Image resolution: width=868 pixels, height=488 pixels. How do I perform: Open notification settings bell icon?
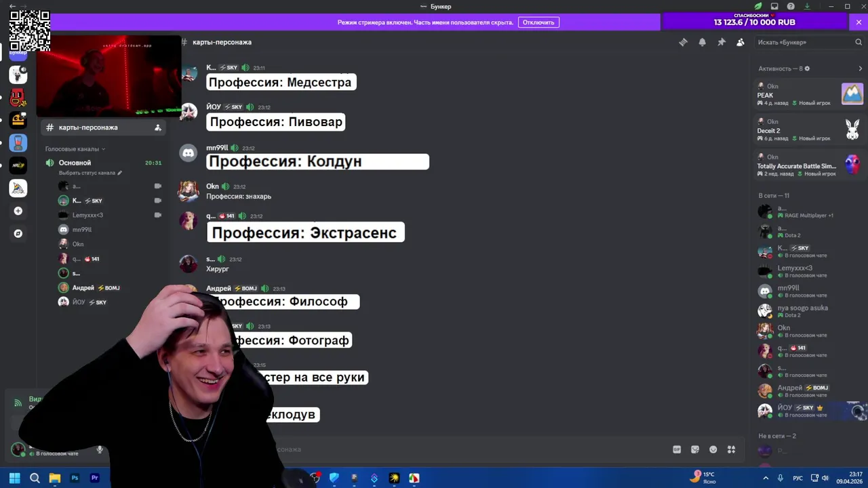[x=702, y=42]
